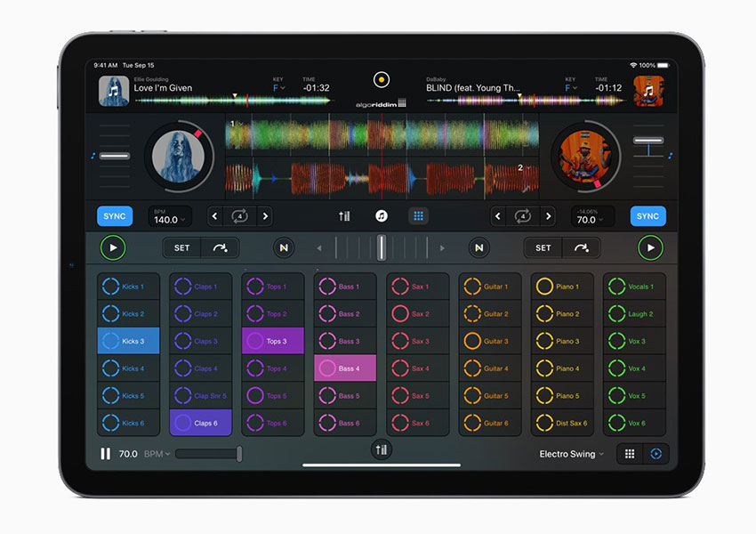Tap the record button at top center

point(382,79)
